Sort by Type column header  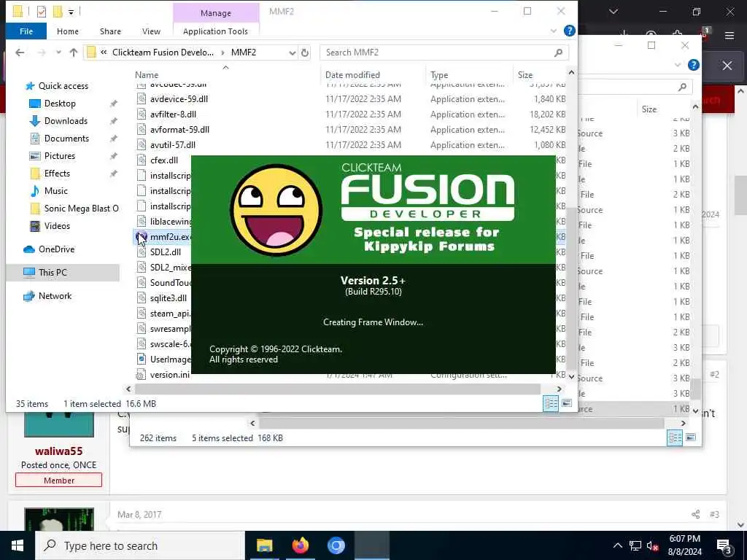[x=439, y=75]
